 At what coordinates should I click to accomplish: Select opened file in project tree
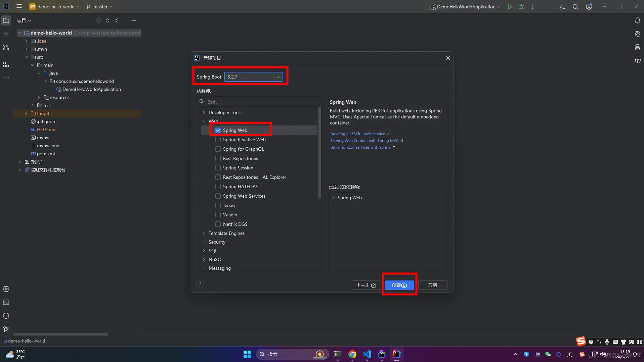click(99, 20)
